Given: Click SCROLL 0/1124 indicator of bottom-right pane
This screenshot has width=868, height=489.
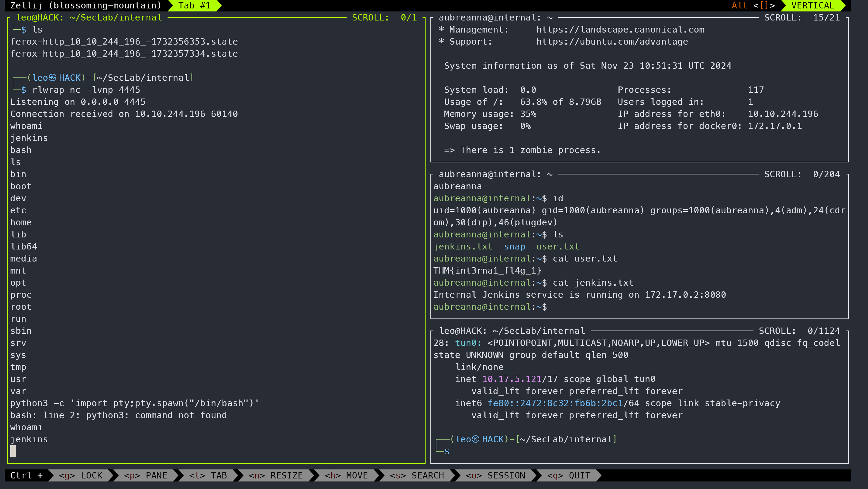Looking at the screenshot, I should 799,331.
